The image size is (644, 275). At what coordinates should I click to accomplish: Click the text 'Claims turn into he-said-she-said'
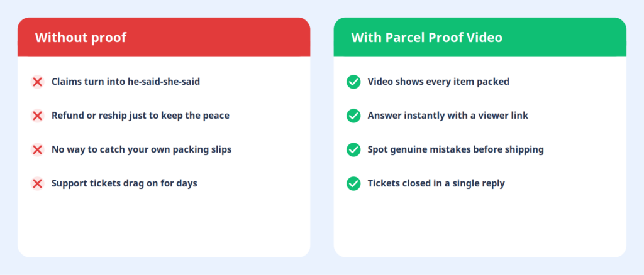click(126, 82)
